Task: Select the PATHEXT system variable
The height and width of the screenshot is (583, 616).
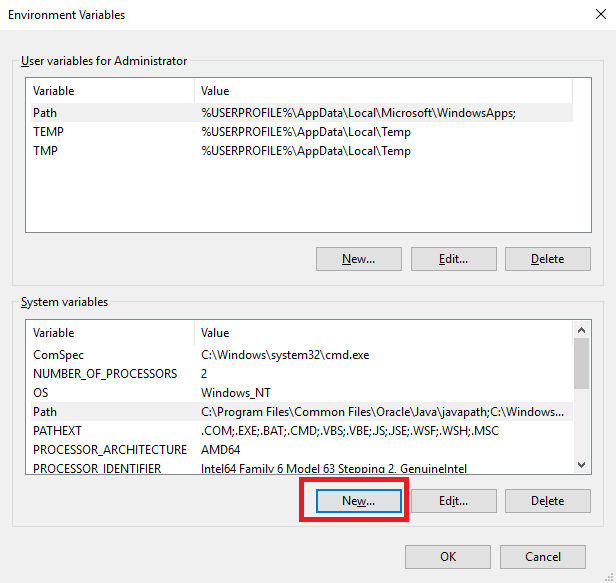Action: click(x=302, y=431)
